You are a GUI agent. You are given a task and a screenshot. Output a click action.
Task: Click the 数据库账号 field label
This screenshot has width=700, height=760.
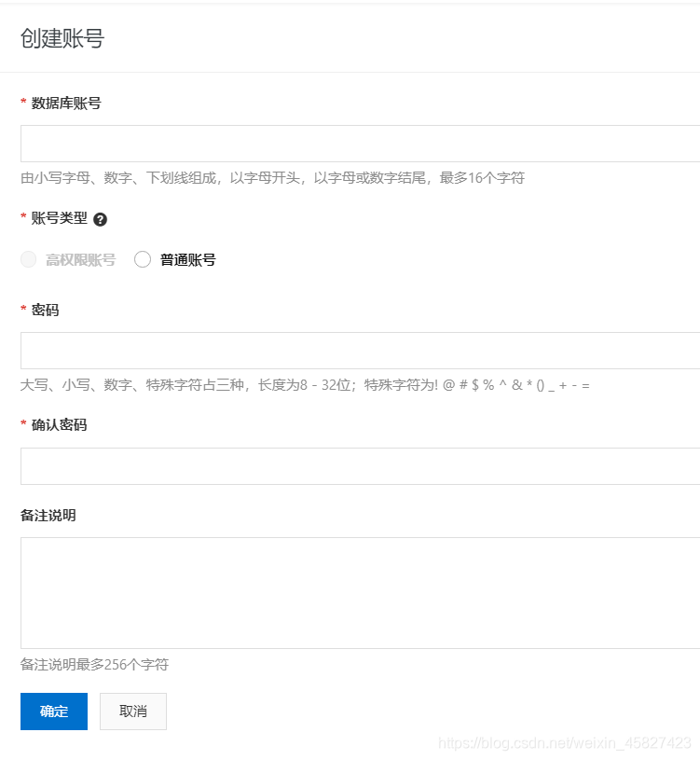[x=66, y=104]
